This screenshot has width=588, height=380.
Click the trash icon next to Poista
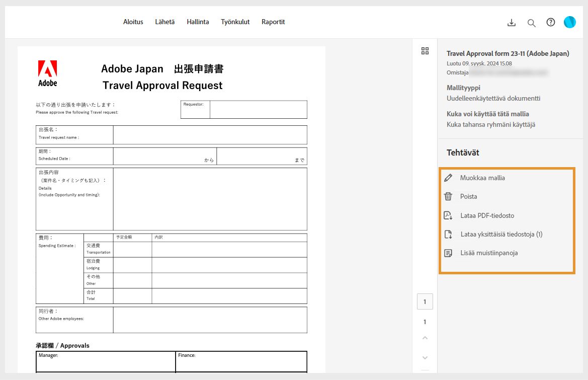tap(448, 196)
